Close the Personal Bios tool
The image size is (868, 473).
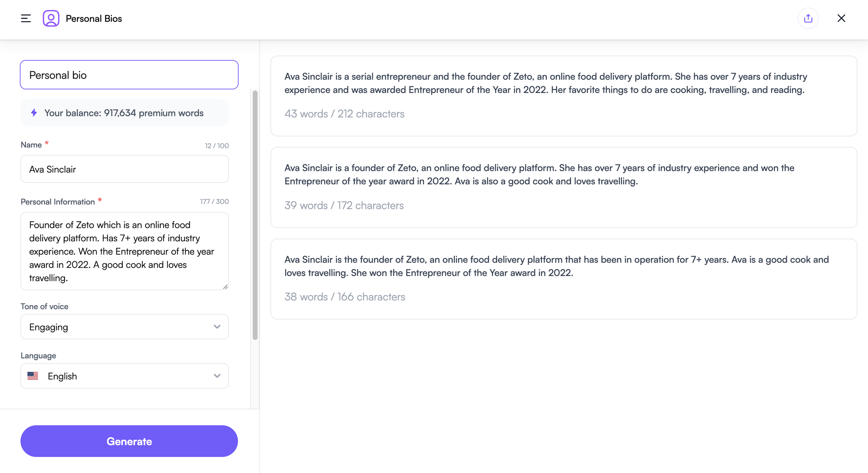point(841,18)
